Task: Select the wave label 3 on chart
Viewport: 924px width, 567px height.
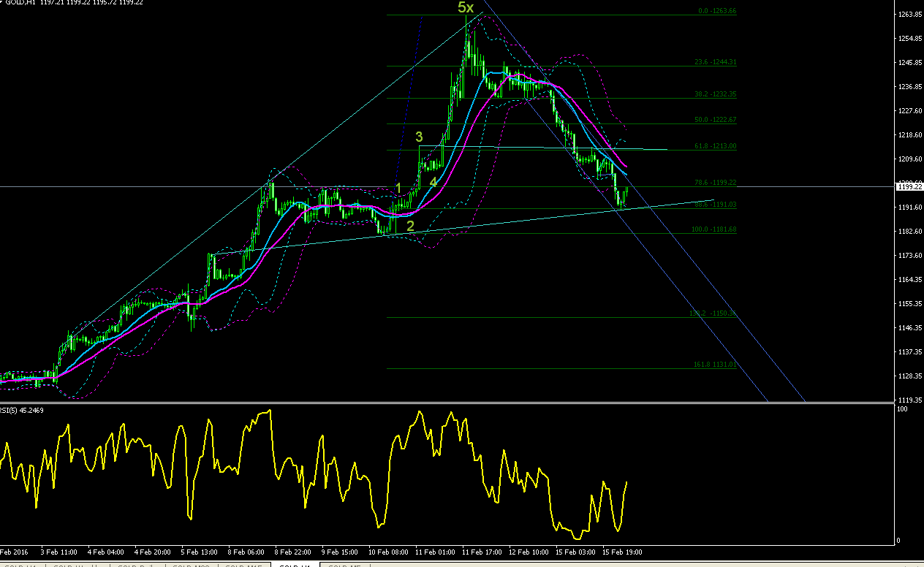Action: tap(419, 137)
